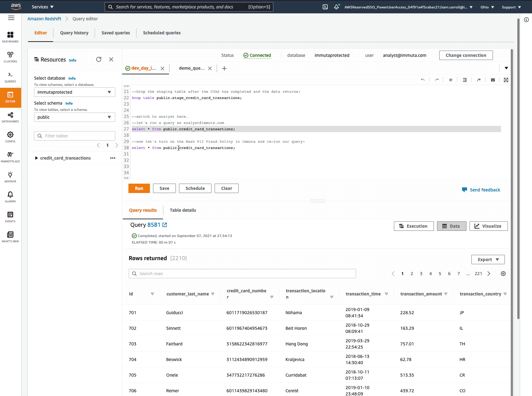Show the Visualize view
The height and width of the screenshot is (396, 532).
489,226
